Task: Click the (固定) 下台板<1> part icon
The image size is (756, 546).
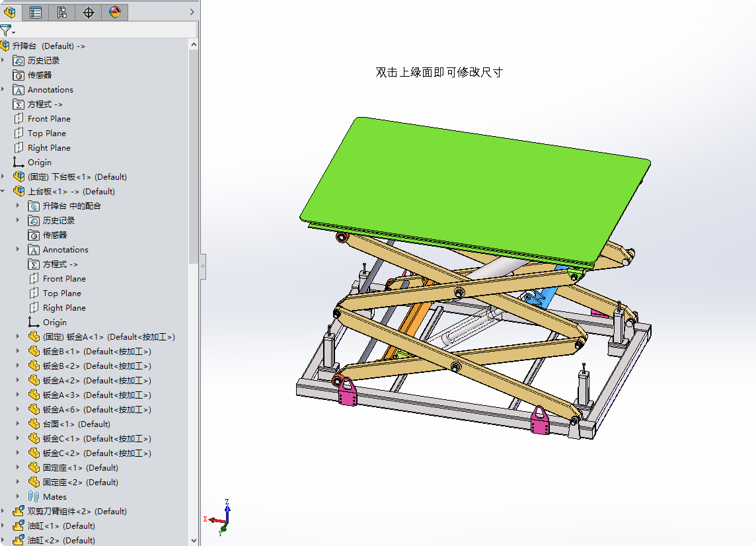Action: (x=19, y=176)
